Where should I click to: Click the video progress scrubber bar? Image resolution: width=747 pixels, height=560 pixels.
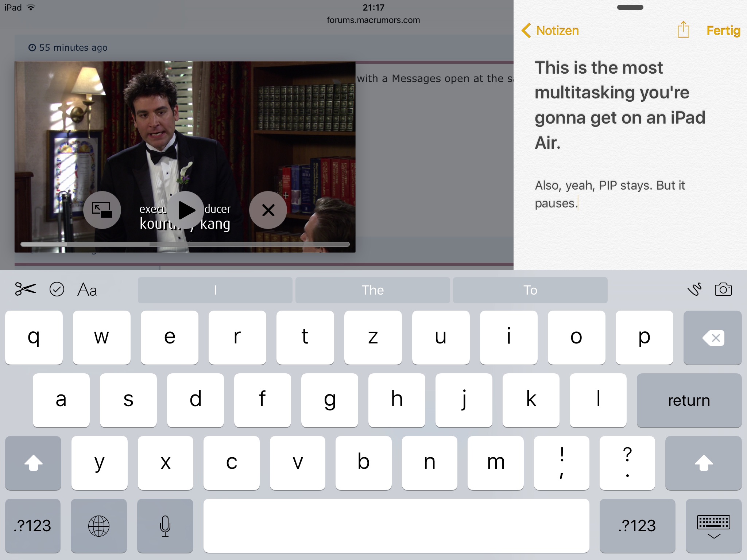pos(185,244)
